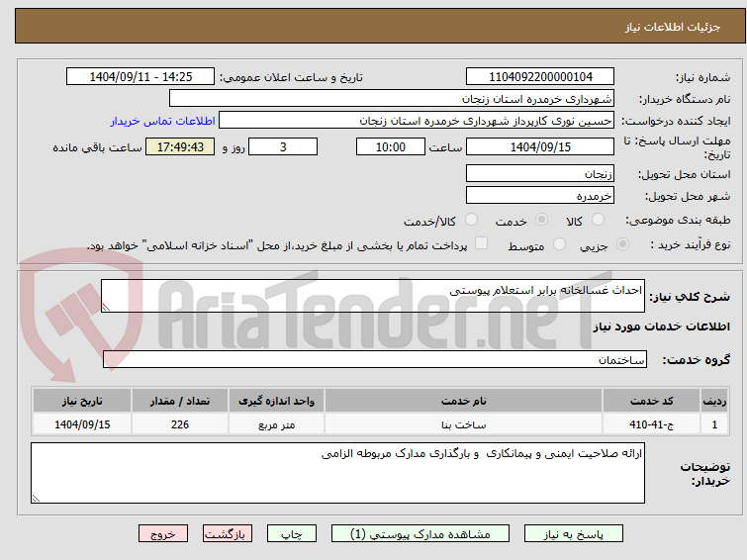747x560 pixels.
Task: Click the بازگشت back button
Action: (228, 534)
